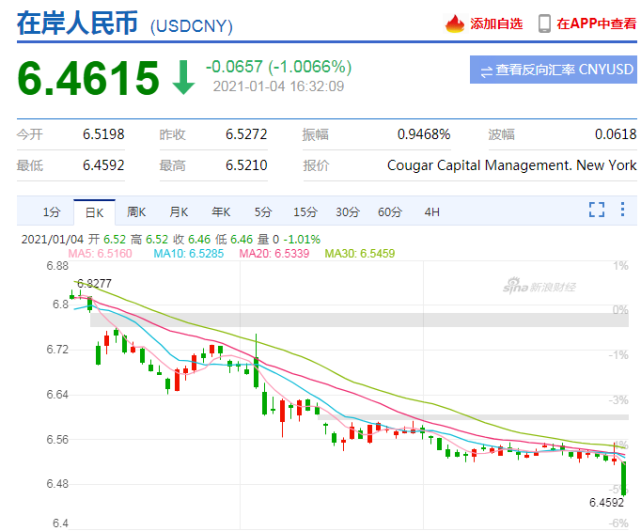
Task: Open the chart's three-dot more options
Action: pos(623,210)
